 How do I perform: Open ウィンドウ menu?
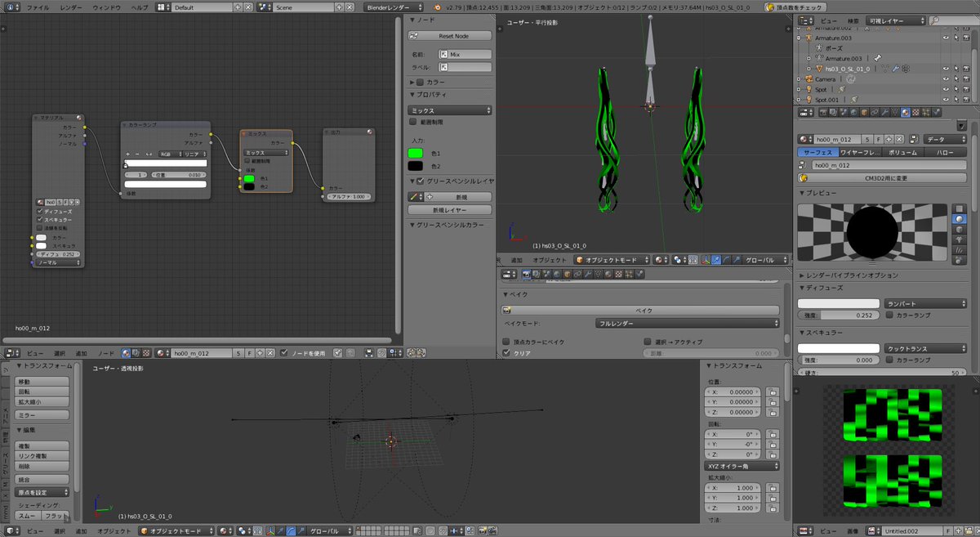[106, 7]
